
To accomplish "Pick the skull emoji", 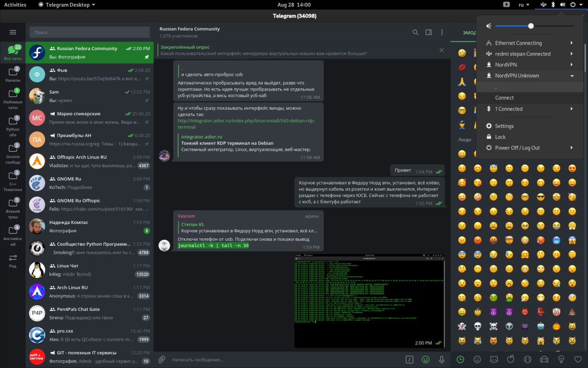I will click(x=478, y=326).
